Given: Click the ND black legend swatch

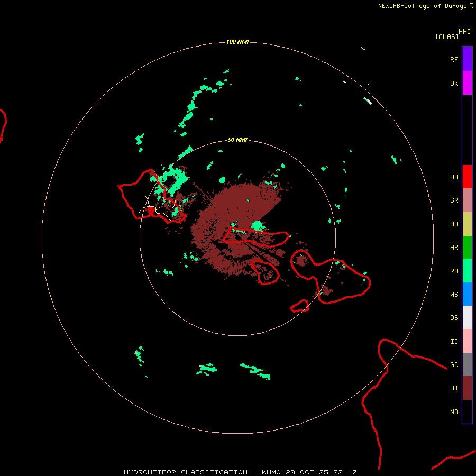Looking at the screenshot, I should point(467,411).
